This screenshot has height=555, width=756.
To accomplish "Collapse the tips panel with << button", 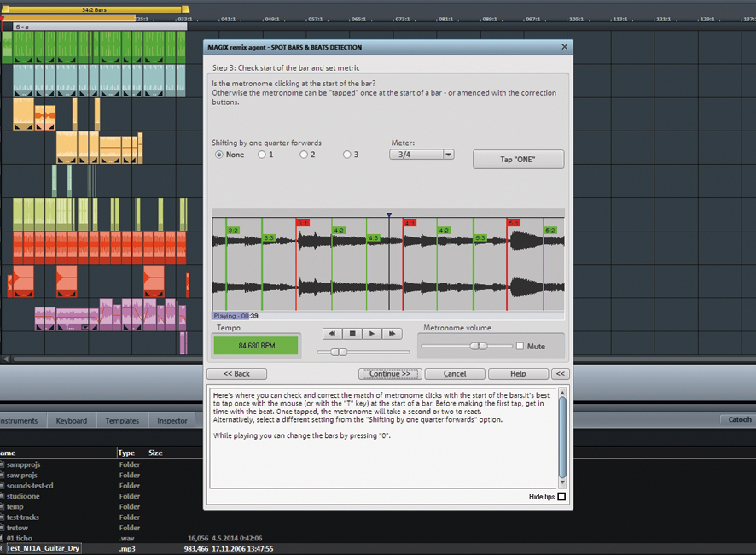I will click(x=561, y=373).
